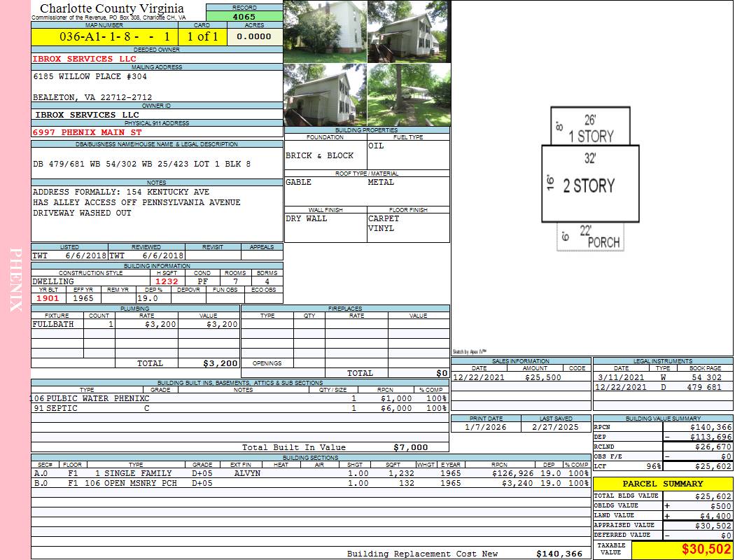Click physical address 6997 PHENIX MAIN ST
Screen dimensions: 735x560
(87, 132)
